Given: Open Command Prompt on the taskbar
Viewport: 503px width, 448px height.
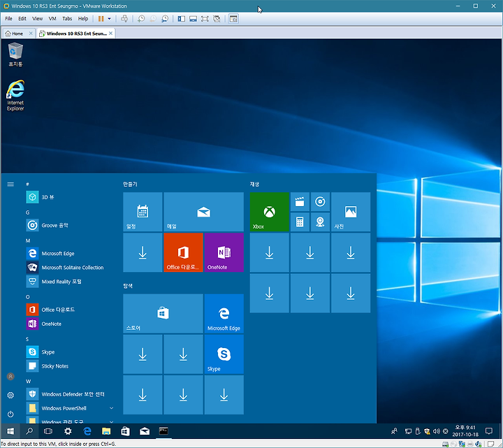Looking at the screenshot, I should (163, 431).
